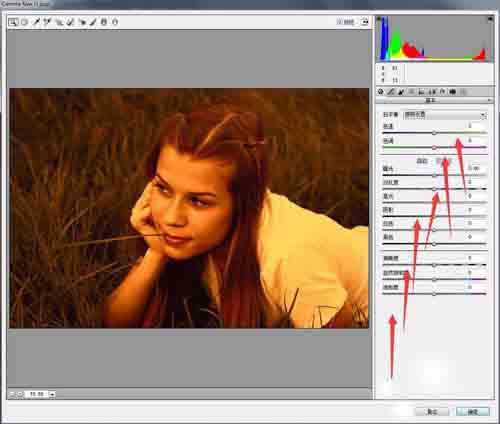Toggle the Preview checkbox
This screenshot has height=424, width=500.
click(339, 22)
